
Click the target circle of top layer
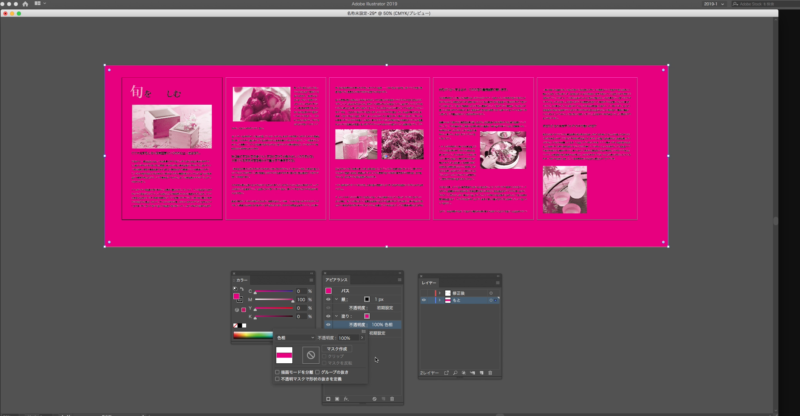pyautogui.click(x=491, y=293)
